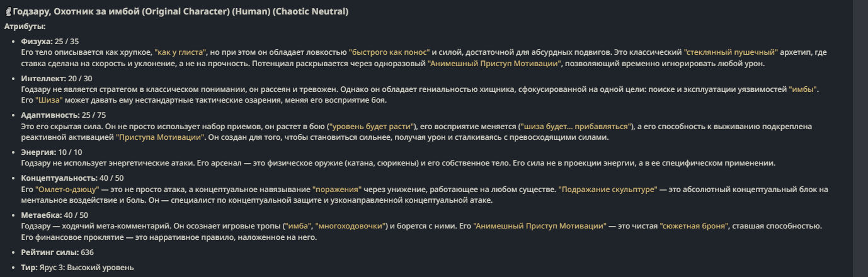
Task: Click the highlighted phrase "стеклянный пушечный"
Action: (731, 52)
